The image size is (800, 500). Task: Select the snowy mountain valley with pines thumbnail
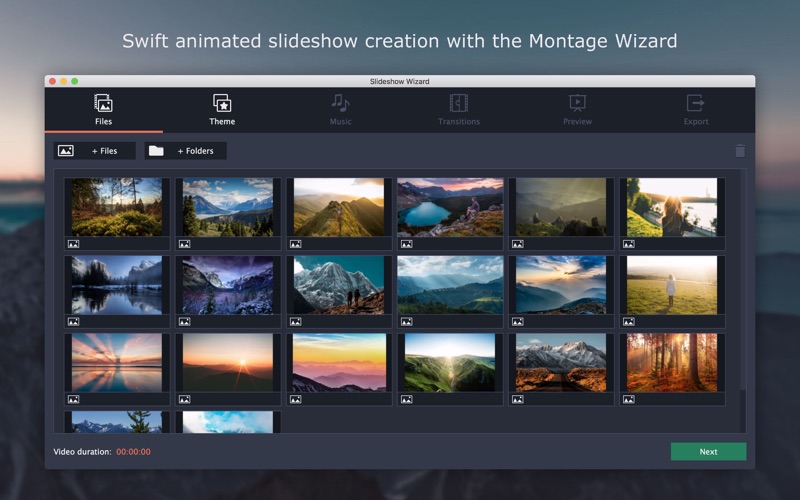pyautogui.click(x=228, y=207)
